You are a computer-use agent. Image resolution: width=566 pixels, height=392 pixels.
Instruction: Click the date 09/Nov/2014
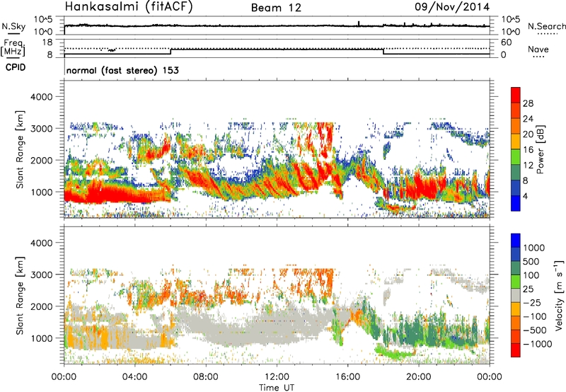point(452,7)
